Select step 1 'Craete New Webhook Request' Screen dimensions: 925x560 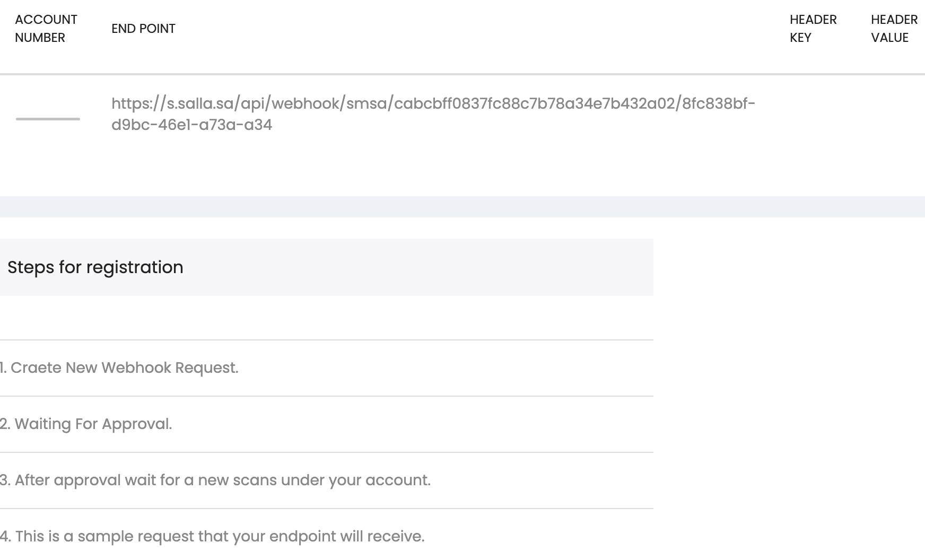[x=119, y=368]
